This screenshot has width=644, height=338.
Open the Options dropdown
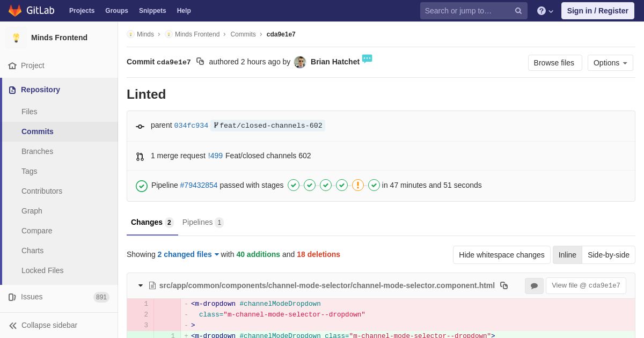click(610, 63)
